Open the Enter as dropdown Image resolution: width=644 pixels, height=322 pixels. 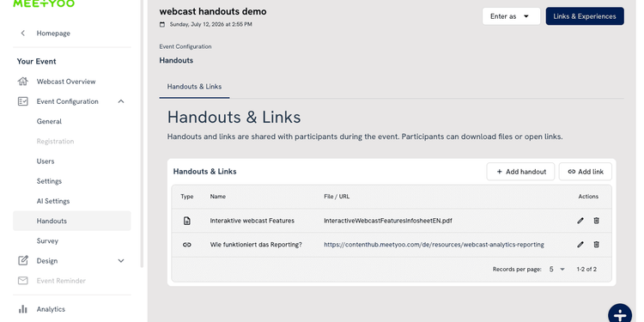511,16
